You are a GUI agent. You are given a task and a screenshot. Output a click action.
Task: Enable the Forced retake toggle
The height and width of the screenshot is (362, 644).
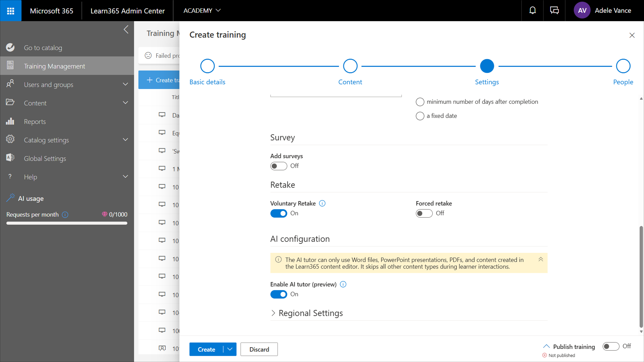pyautogui.click(x=424, y=214)
